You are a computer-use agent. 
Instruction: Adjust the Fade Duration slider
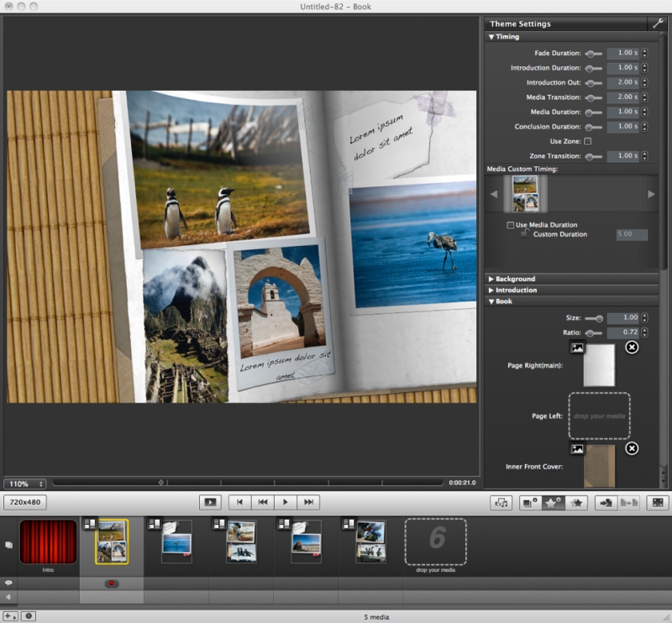click(x=594, y=54)
